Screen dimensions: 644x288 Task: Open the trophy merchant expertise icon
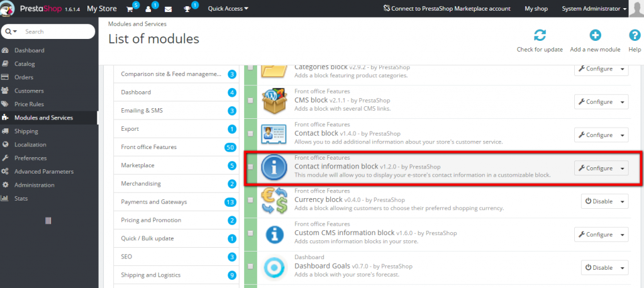pyautogui.click(x=187, y=9)
